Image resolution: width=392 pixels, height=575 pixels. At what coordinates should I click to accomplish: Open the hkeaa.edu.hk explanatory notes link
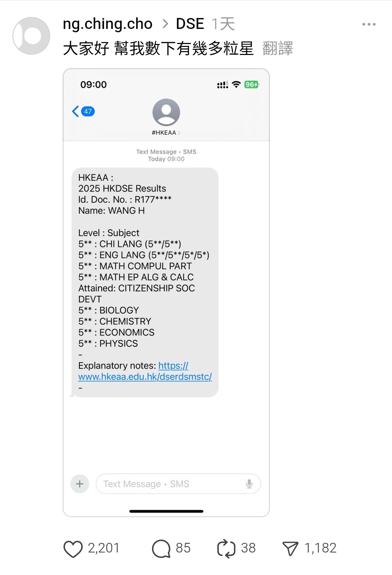(145, 371)
